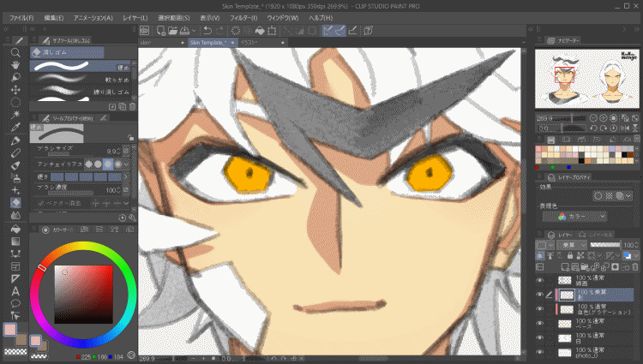643x364 pixels.
Task: Hide the ベース layer via eye icon
Action: pyautogui.click(x=539, y=323)
